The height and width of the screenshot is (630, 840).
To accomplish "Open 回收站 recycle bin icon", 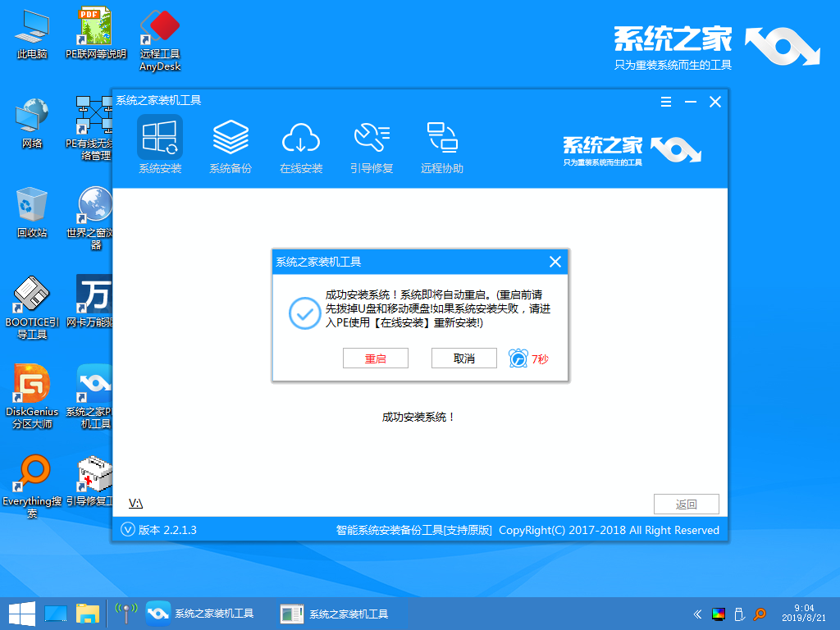I will (x=32, y=212).
